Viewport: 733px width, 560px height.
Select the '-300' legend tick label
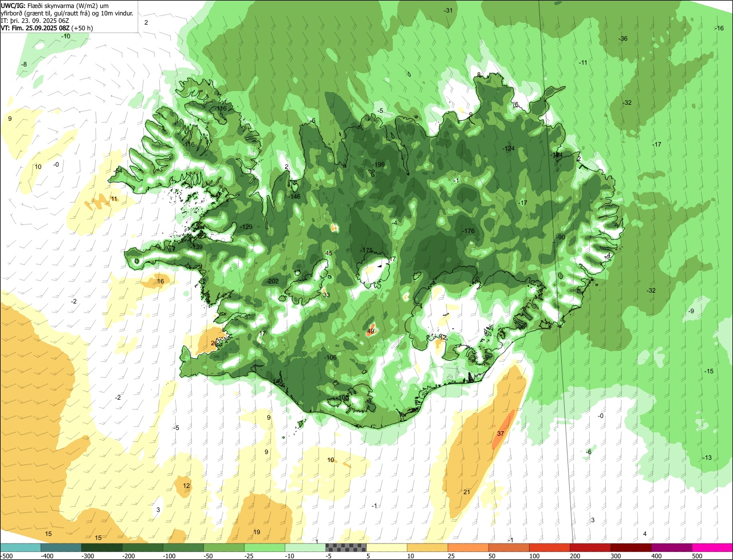[87, 555]
